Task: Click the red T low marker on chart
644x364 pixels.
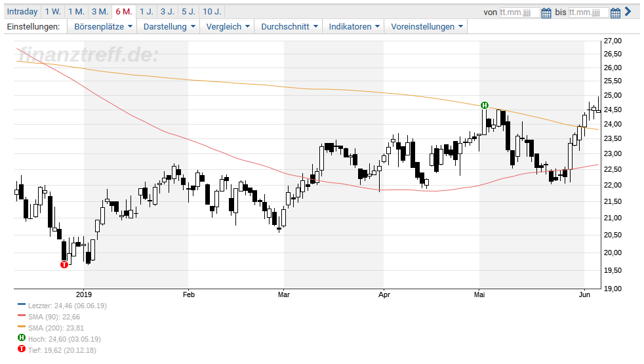Action: click(64, 264)
